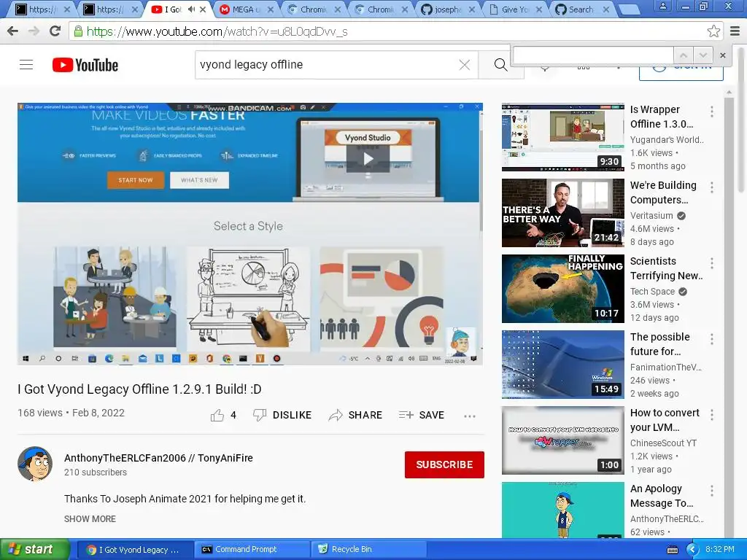
Task: Jump to previous find result arrow
Action: pyautogui.click(x=683, y=55)
